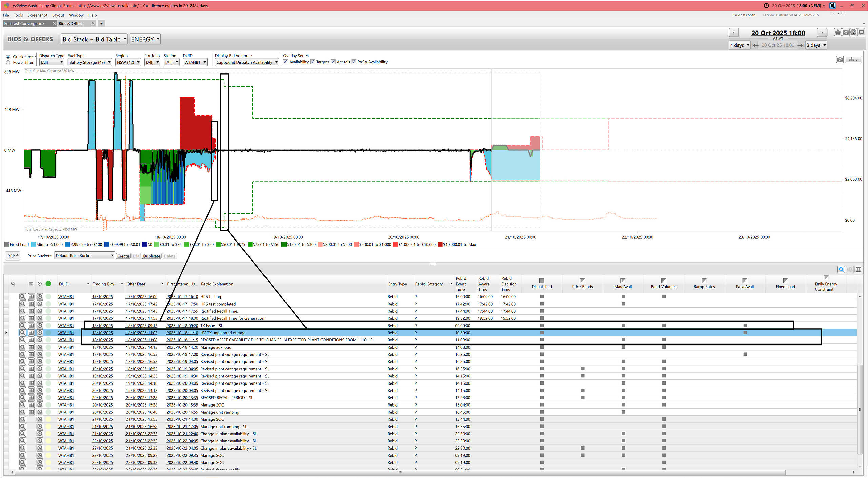
Task: Click the magnifier icon on the HP5 testing row
Action: (22, 296)
